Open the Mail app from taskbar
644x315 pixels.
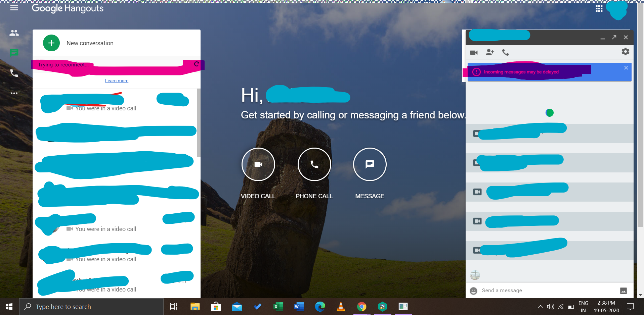click(237, 307)
